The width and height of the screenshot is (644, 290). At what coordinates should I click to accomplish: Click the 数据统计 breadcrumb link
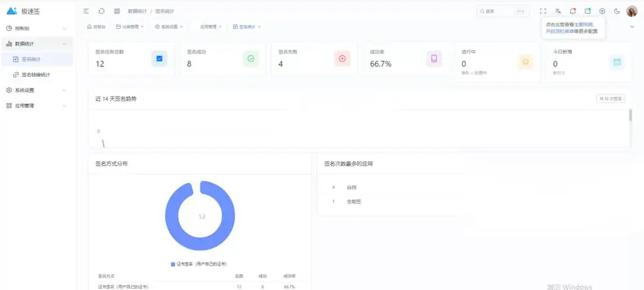point(137,11)
